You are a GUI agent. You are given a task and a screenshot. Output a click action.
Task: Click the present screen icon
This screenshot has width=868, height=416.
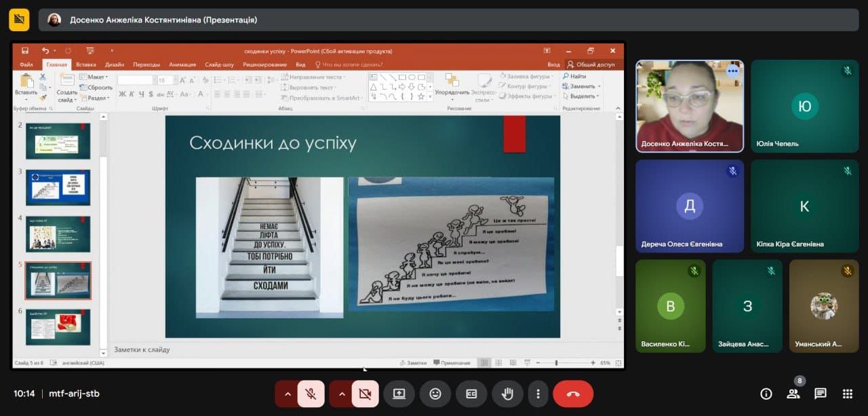tap(399, 394)
